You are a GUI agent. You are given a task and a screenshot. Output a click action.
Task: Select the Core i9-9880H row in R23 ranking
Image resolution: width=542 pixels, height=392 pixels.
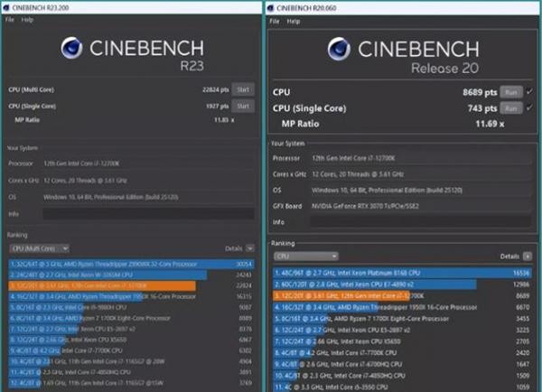(x=131, y=307)
